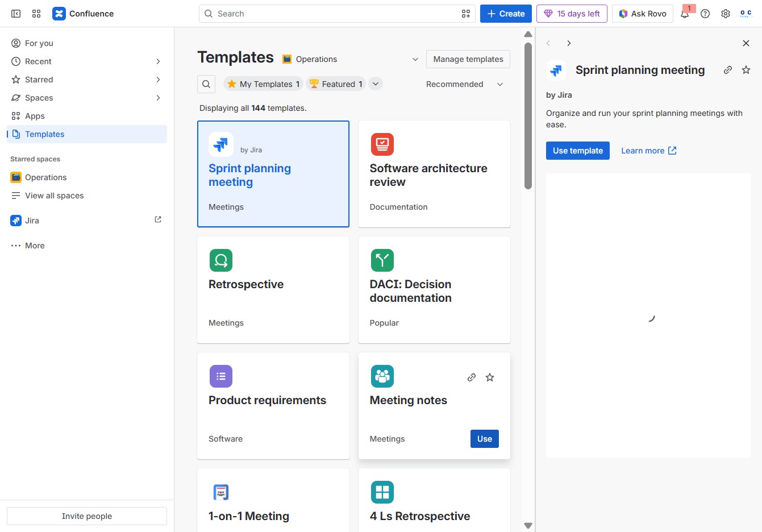Collapse the sidebar with the panel icon
The image size is (762, 532).
(x=16, y=14)
